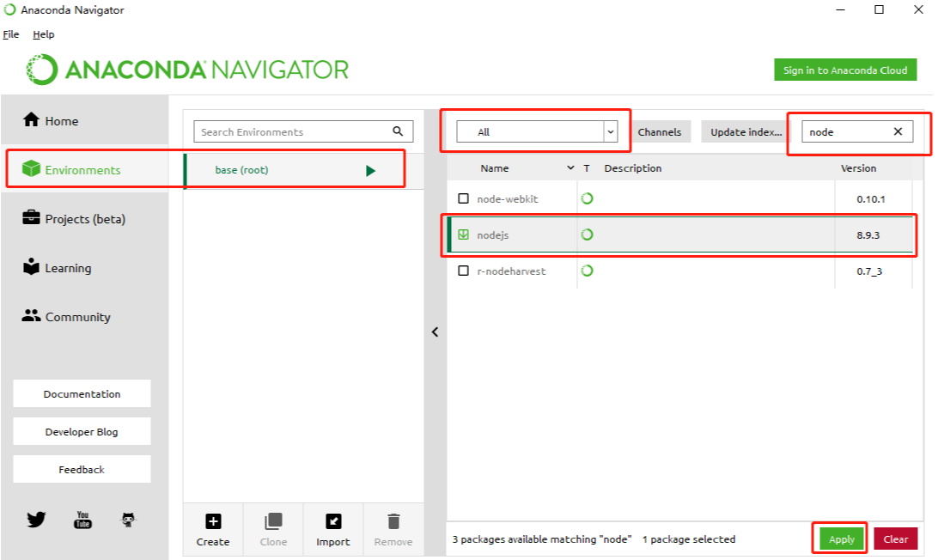Open the YouTube icon link
Viewport: 938px width, 560px height.
82,520
